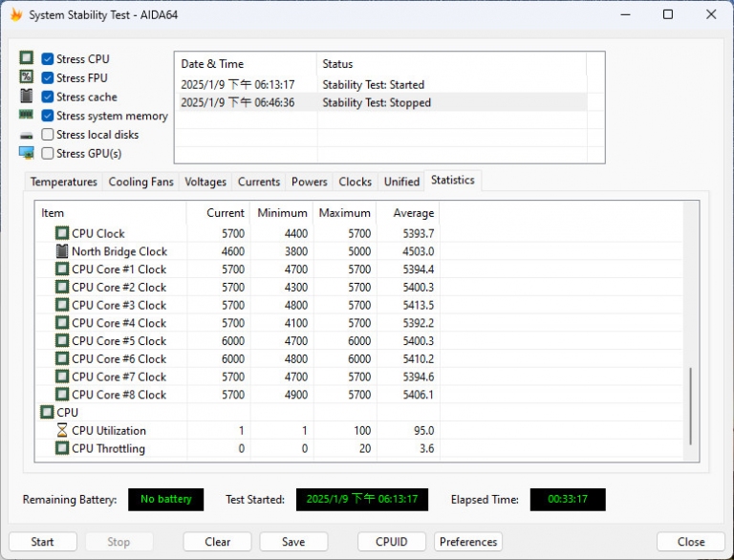
Task: Click the Stress GPU(s) monitor icon
Action: (26, 153)
